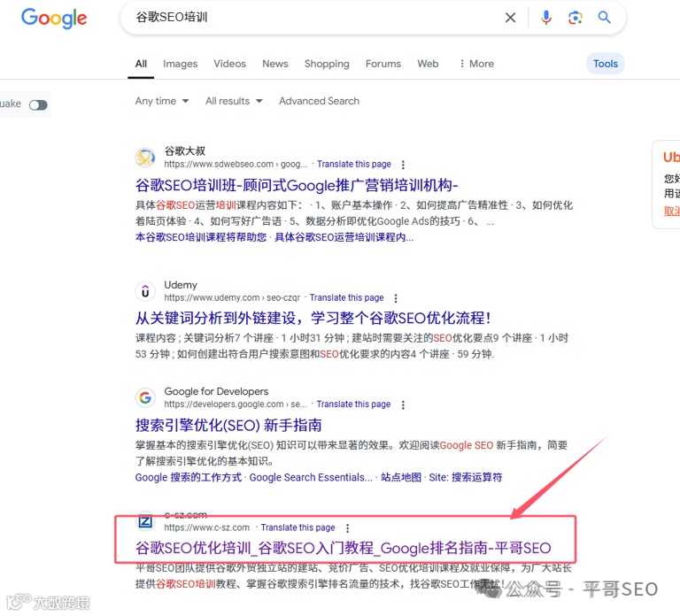Open three-dot menu for 谷歌大叔 result
The width and height of the screenshot is (680, 616).
[403, 165]
